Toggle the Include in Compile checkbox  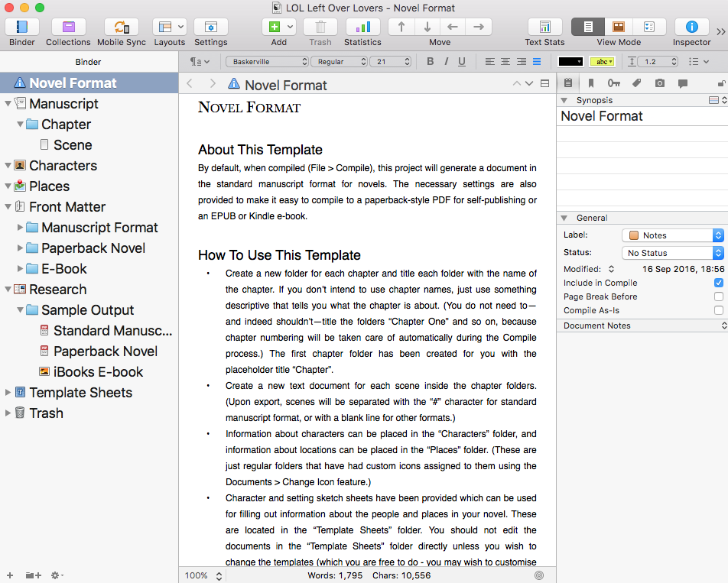click(x=719, y=283)
